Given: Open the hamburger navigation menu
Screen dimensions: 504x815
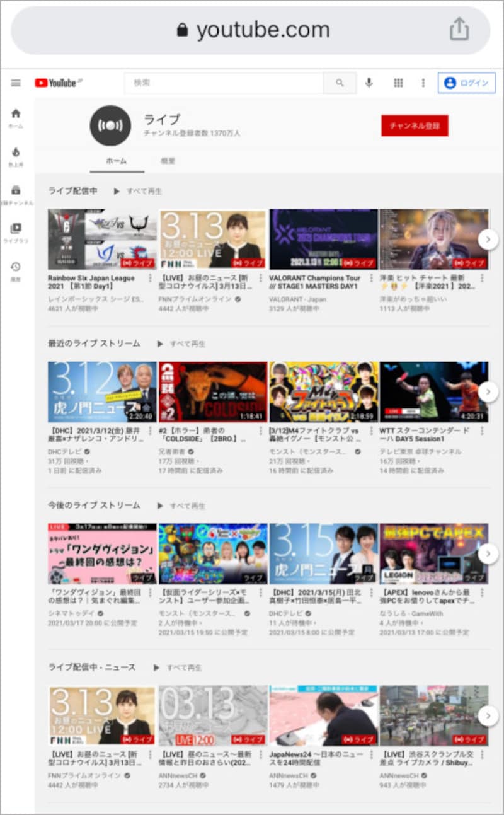Looking at the screenshot, I should pos(16,82).
